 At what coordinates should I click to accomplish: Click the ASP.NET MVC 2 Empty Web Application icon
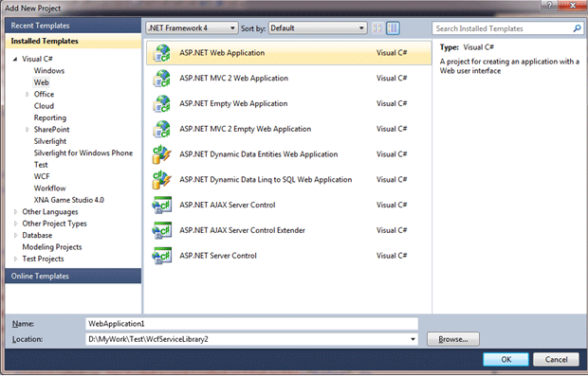161,129
